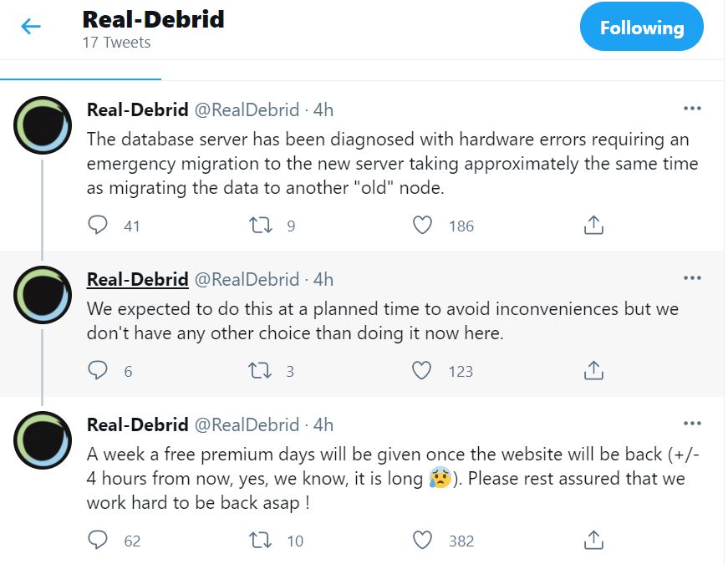
Task: Reply to the database server tweet
Action: tap(99, 225)
